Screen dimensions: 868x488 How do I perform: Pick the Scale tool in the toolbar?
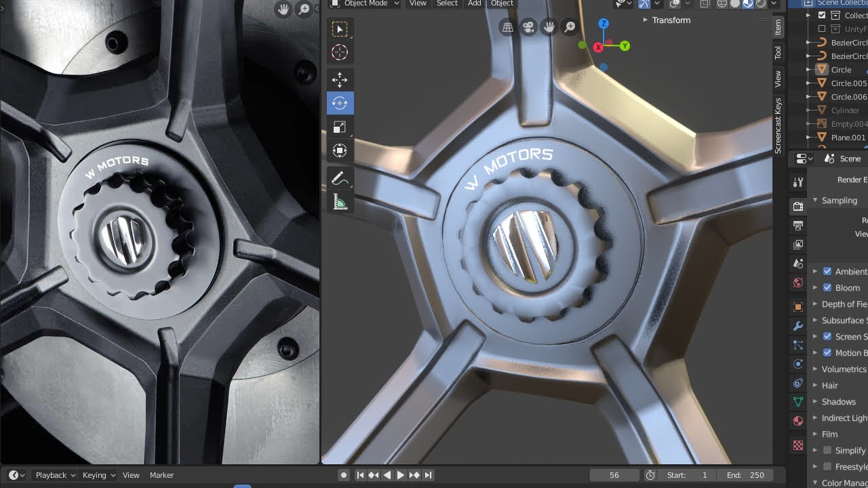[x=340, y=127]
